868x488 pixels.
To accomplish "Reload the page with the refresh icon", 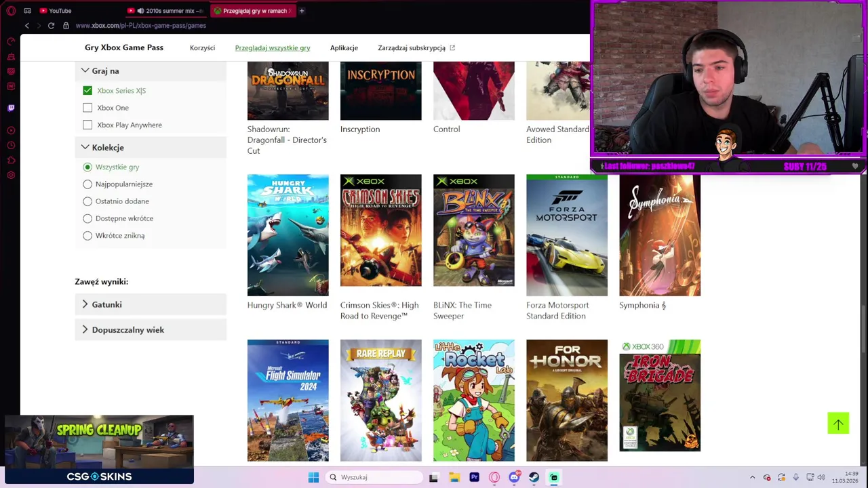I will click(51, 26).
